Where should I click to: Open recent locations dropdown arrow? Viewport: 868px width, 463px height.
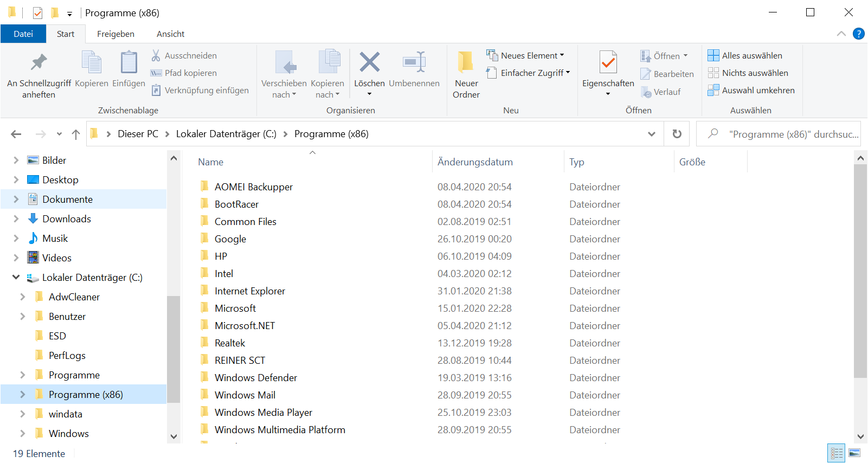pyautogui.click(x=59, y=134)
